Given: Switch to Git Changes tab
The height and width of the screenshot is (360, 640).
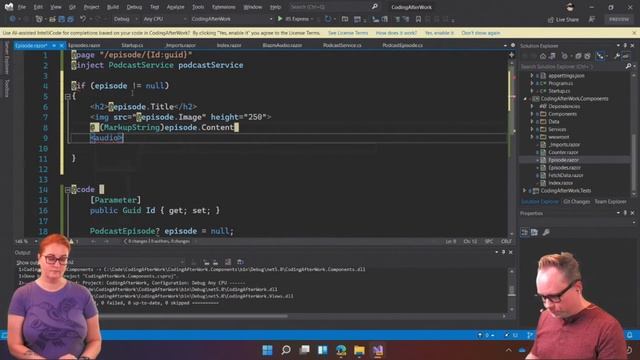Looking at the screenshot, I should [576, 202].
